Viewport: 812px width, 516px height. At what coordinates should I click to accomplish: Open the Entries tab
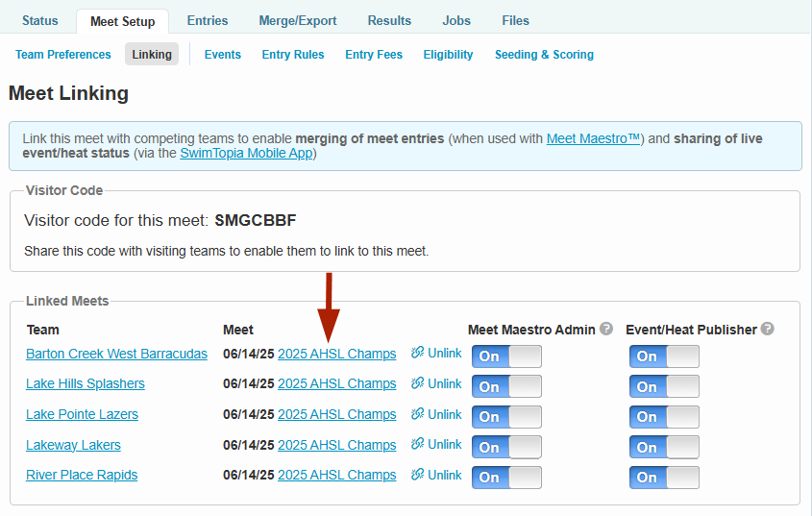208,20
